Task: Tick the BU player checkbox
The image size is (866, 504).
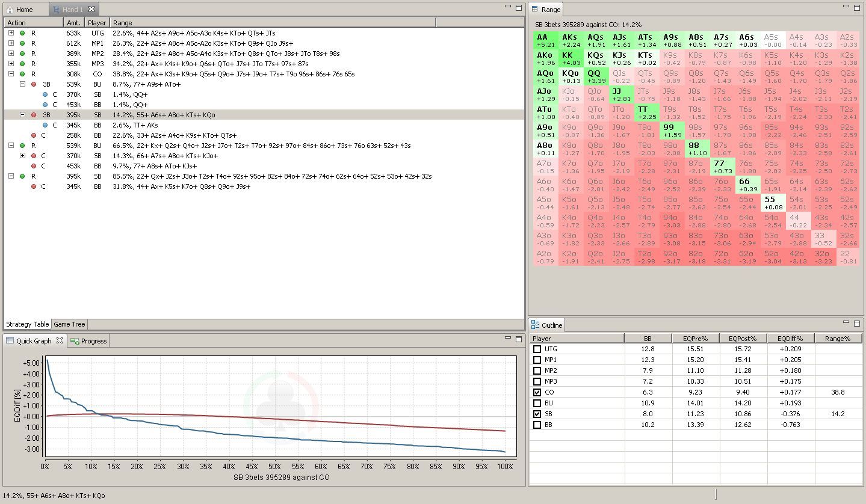Action: [x=537, y=403]
